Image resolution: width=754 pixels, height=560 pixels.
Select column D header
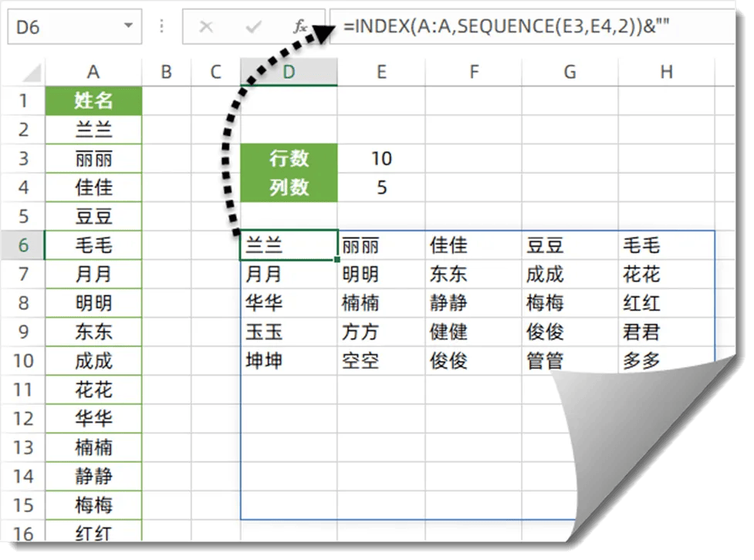pos(289,72)
